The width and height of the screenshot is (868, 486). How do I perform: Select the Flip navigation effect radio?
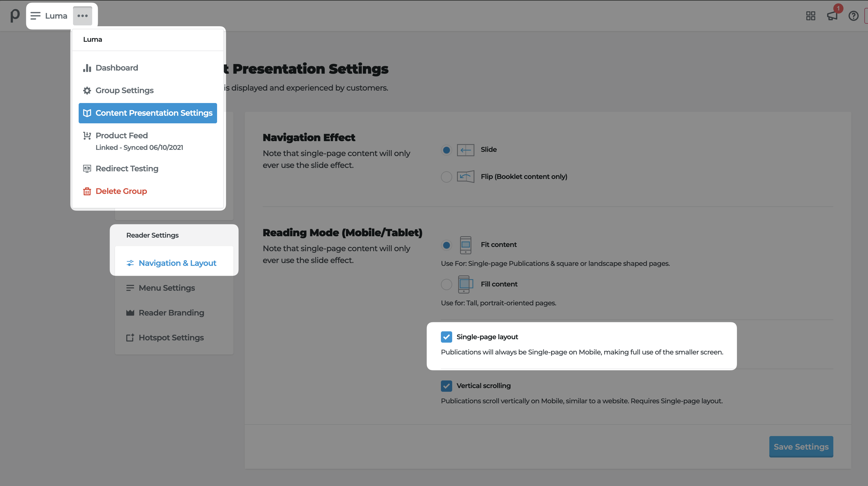pos(446,177)
